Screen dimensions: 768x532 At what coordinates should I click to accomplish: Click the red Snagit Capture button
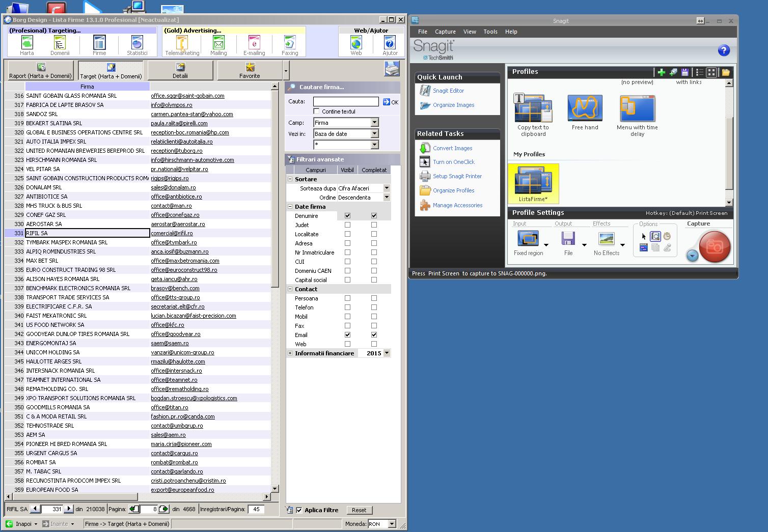[715, 246]
